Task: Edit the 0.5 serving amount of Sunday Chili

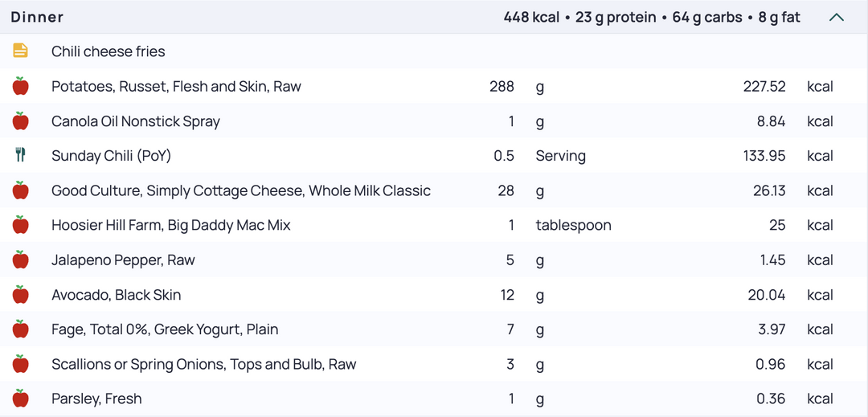Action: click(x=504, y=156)
